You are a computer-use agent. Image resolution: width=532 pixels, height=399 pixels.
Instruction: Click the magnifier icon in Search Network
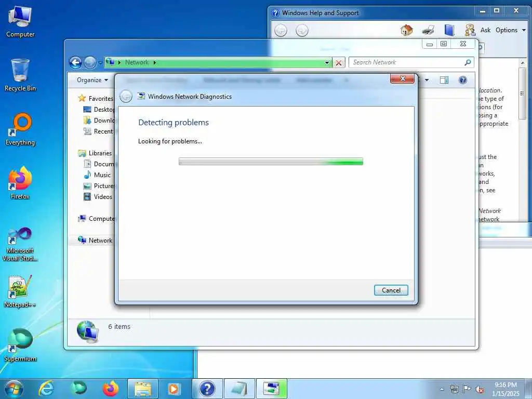(x=468, y=62)
